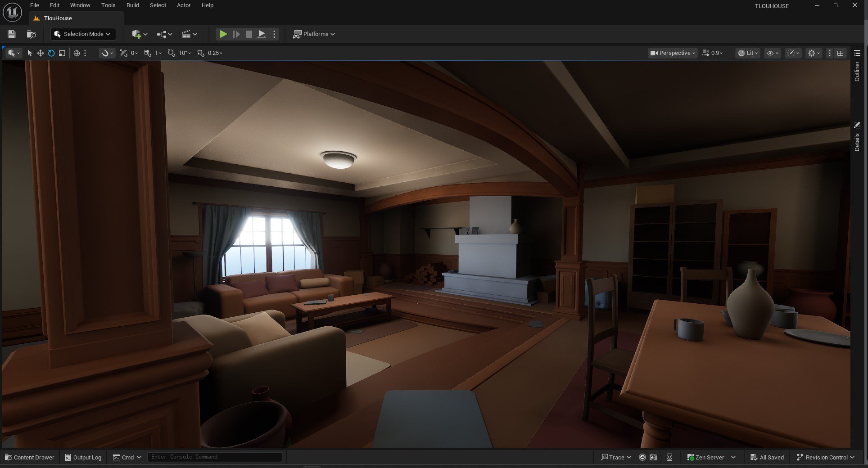Toggle world/local coordinate space globe icon
868x468 pixels.
coord(77,53)
